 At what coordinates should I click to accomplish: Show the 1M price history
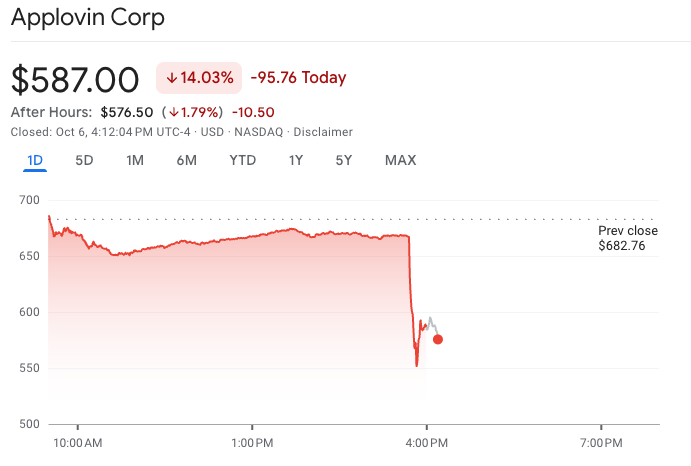[135, 160]
